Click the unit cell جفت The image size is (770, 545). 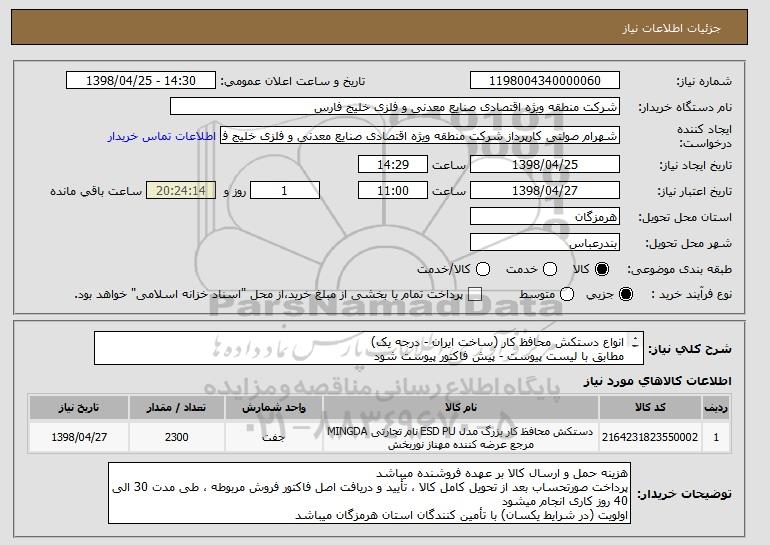(x=274, y=437)
